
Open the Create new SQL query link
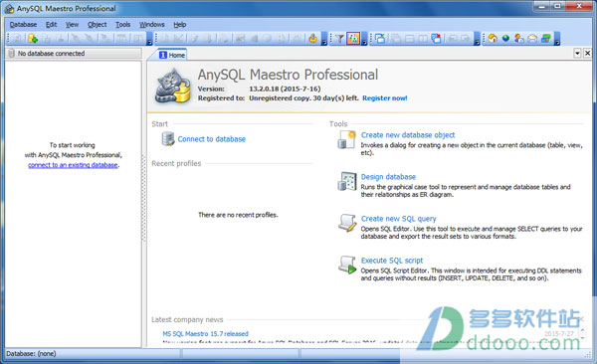click(x=399, y=219)
